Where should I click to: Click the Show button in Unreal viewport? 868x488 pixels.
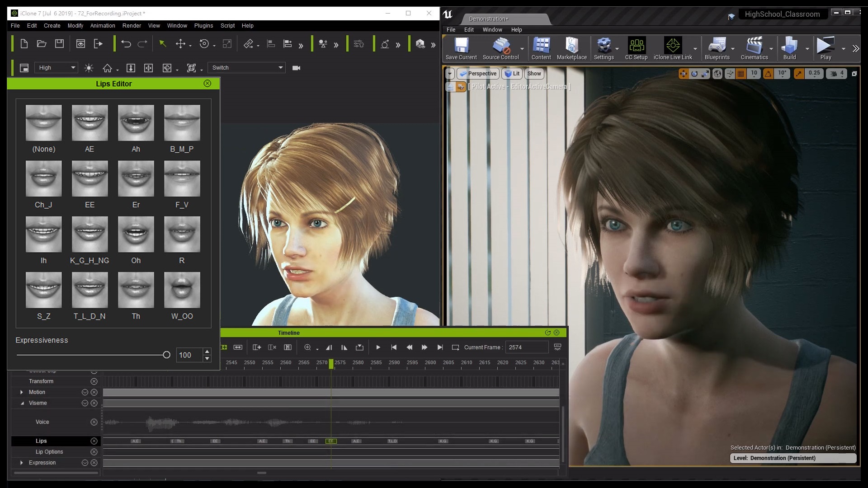click(534, 74)
